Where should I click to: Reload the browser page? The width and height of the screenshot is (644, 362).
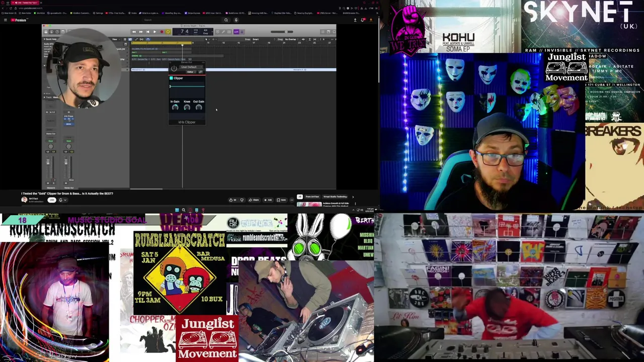click(x=11, y=8)
